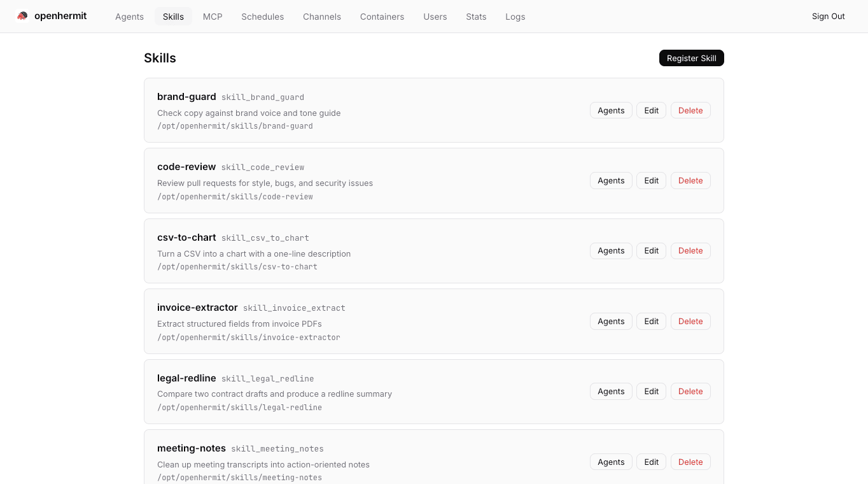Go to the Containers page
Image resolution: width=868 pixels, height=484 pixels.
[382, 17]
